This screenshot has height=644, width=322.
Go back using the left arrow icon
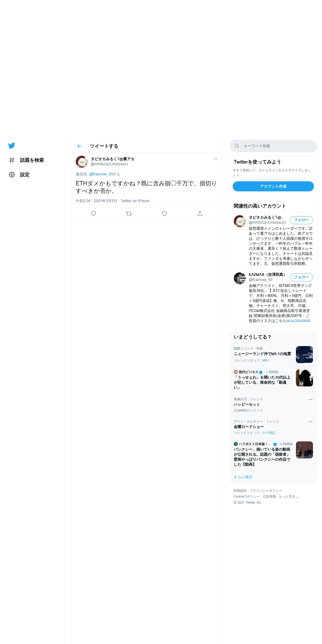point(79,146)
